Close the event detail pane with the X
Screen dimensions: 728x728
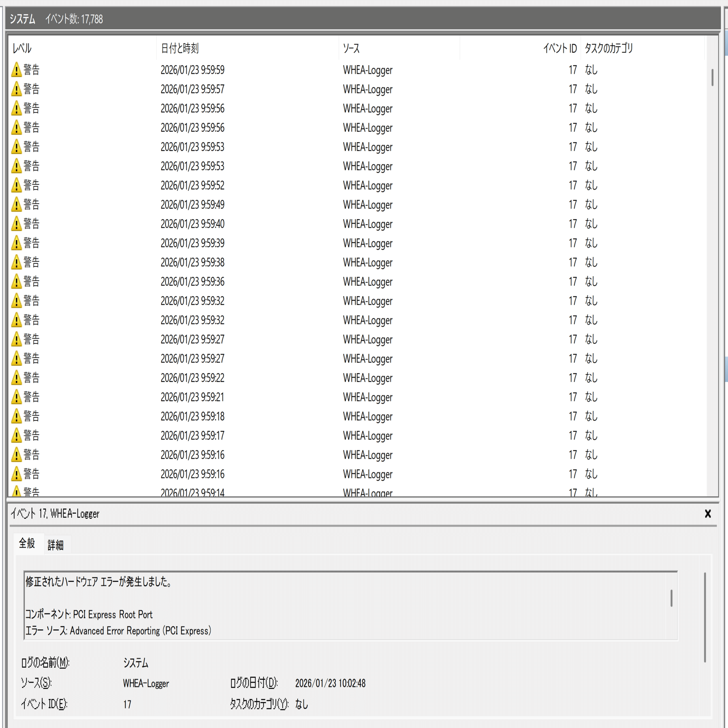coord(708,514)
